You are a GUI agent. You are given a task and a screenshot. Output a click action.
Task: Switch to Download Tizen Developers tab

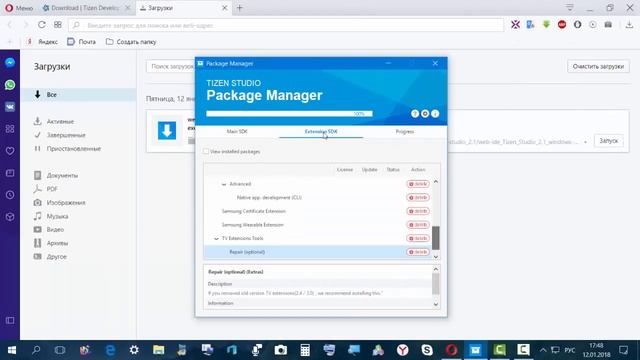tap(85, 8)
